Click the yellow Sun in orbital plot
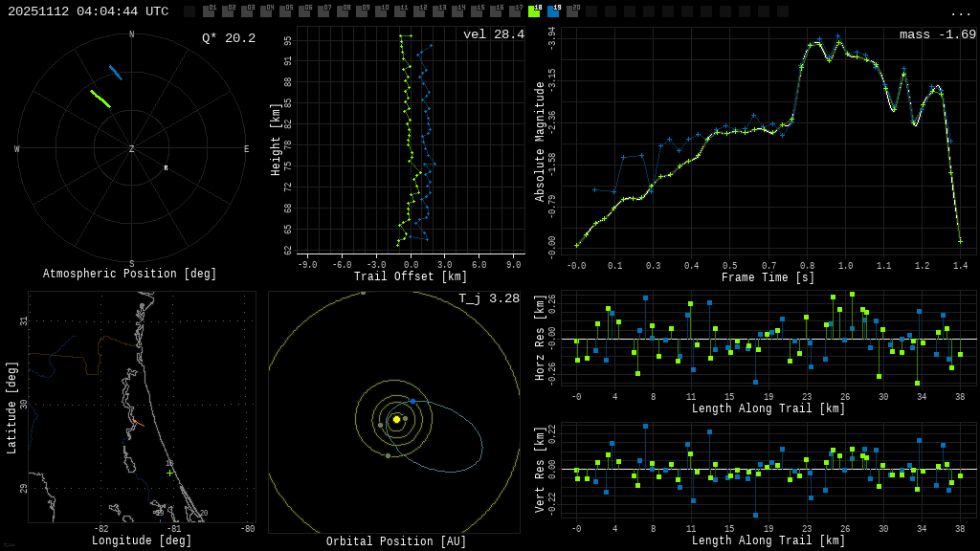980x551 pixels. coord(396,419)
